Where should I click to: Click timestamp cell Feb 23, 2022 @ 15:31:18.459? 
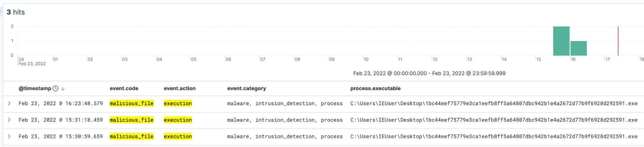[x=61, y=120]
